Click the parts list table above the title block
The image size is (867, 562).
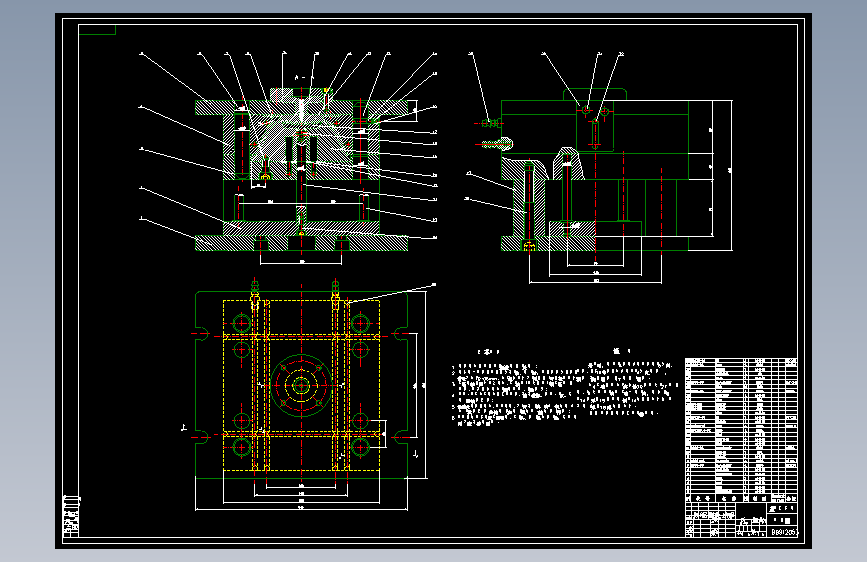(x=741, y=430)
